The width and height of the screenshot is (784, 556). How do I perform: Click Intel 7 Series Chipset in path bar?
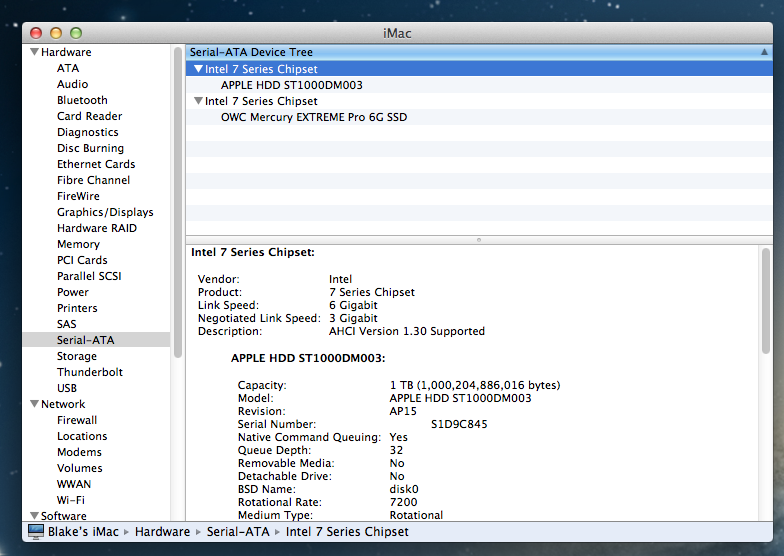(347, 532)
